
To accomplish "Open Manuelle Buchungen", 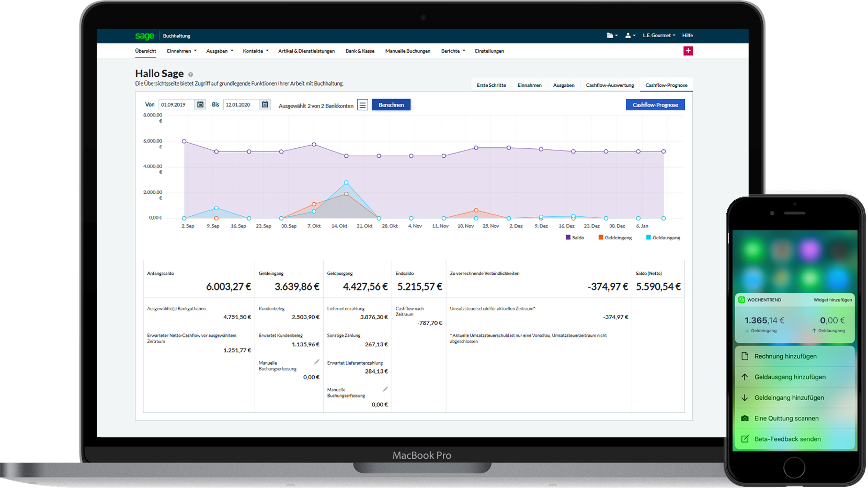I will (x=408, y=51).
